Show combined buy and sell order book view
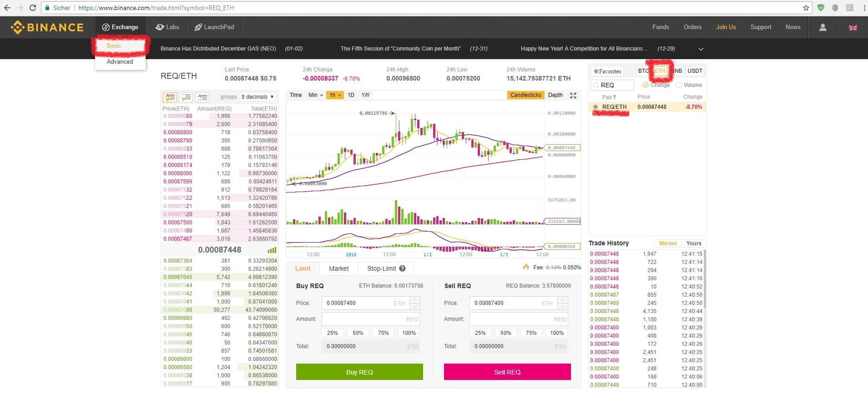The height and width of the screenshot is (395, 868). click(x=170, y=97)
